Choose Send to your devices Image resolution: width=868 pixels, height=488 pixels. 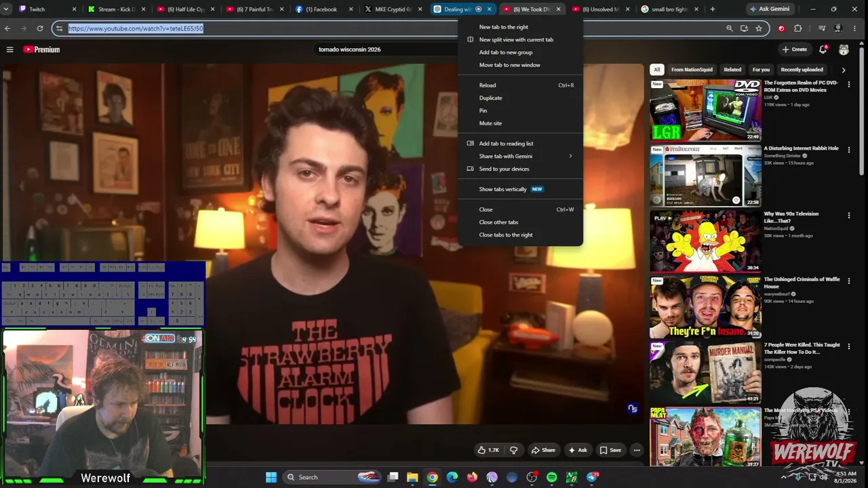pyautogui.click(x=521, y=169)
